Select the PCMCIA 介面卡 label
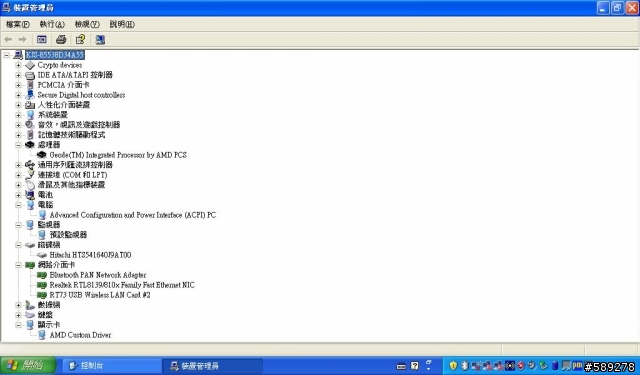This screenshot has width=640, height=375. pyautogui.click(x=63, y=85)
